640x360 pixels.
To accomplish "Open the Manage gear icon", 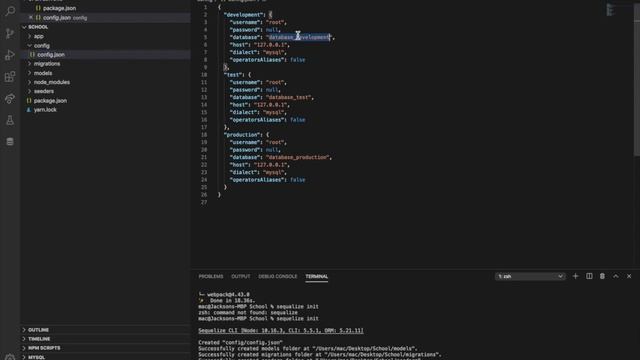I will point(10,357).
